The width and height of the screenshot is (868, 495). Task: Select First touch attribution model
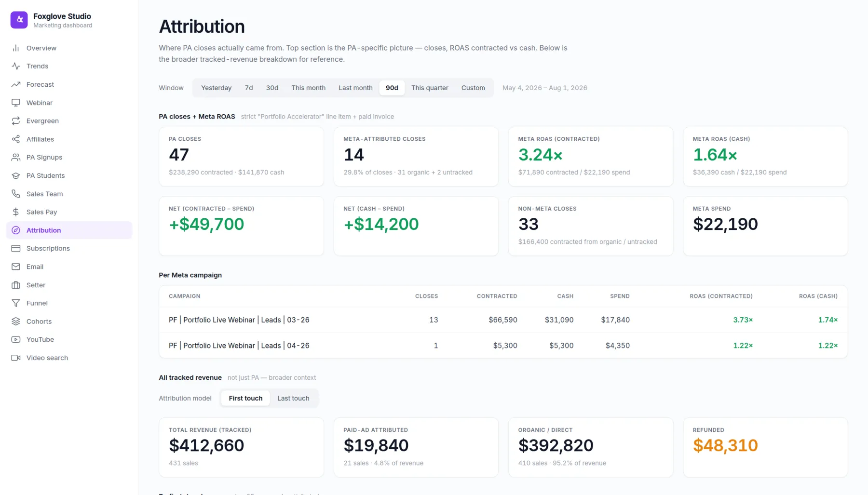245,398
